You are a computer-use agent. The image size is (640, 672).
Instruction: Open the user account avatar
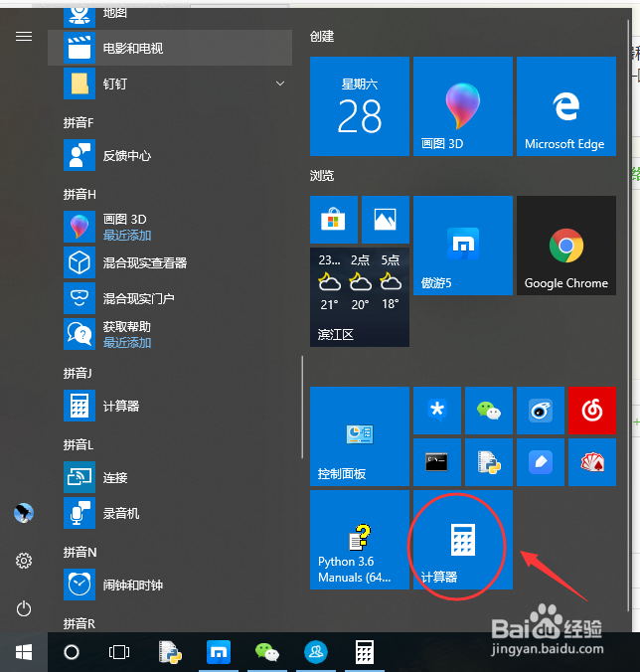point(24,513)
